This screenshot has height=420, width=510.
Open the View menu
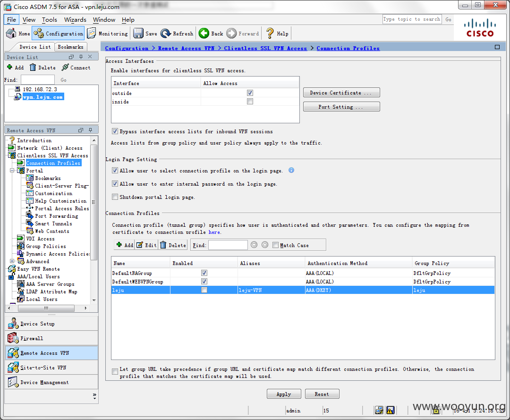(x=29, y=20)
